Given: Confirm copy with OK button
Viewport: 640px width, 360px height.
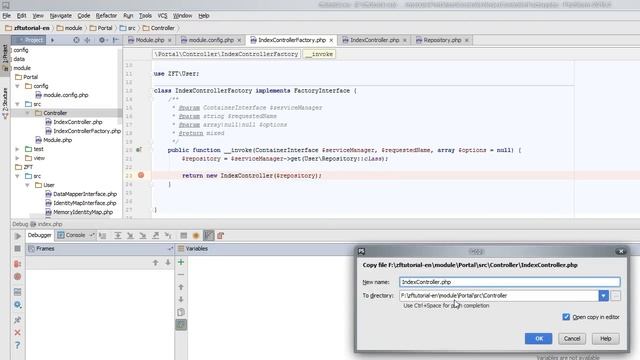Looking at the screenshot, I should [538, 338].
